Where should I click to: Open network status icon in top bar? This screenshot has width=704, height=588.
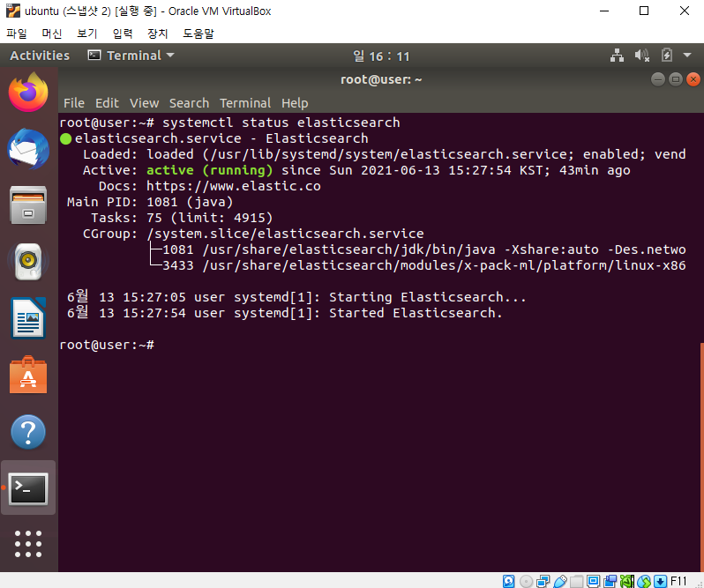click(x=617, y=56)
